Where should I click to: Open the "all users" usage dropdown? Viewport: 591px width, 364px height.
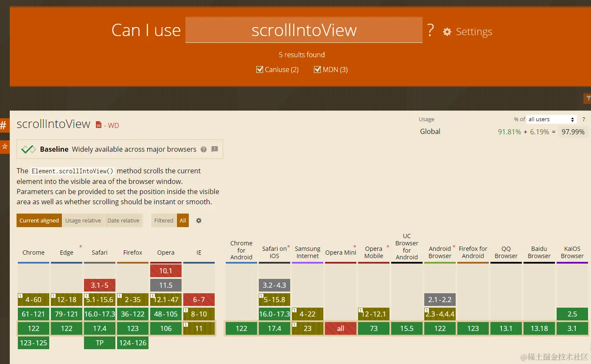point(552,119)
